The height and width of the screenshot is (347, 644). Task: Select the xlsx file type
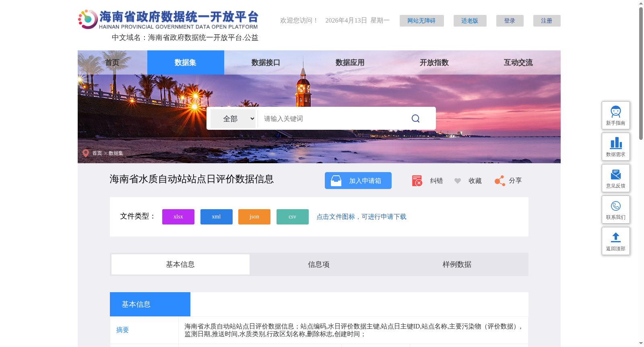178,217
